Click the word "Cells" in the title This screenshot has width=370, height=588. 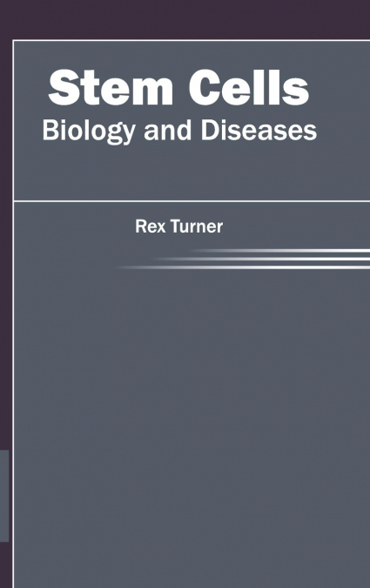coord(249,87)
